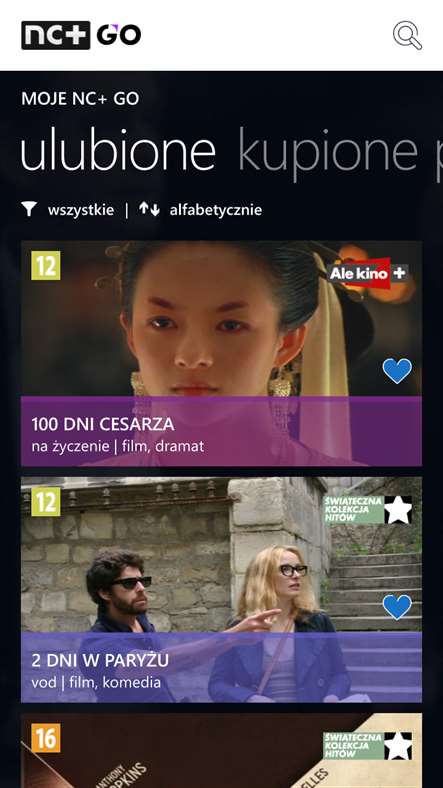Open the third movie card rated 16

coord(222,750)
